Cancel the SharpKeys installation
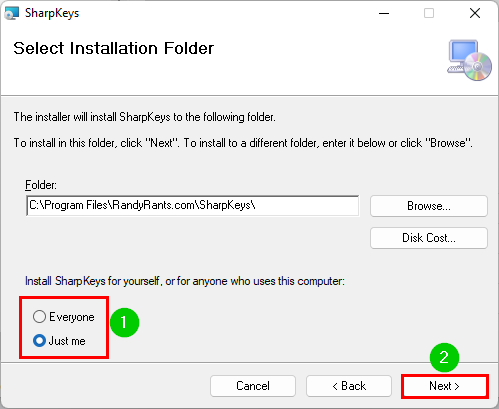 [x=253, y=386]
